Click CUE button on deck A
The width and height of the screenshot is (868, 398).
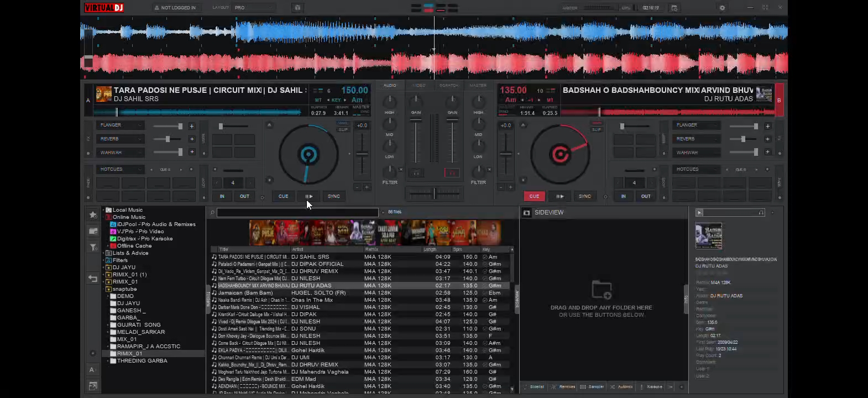pyautogui.click(x=283, y=196)
